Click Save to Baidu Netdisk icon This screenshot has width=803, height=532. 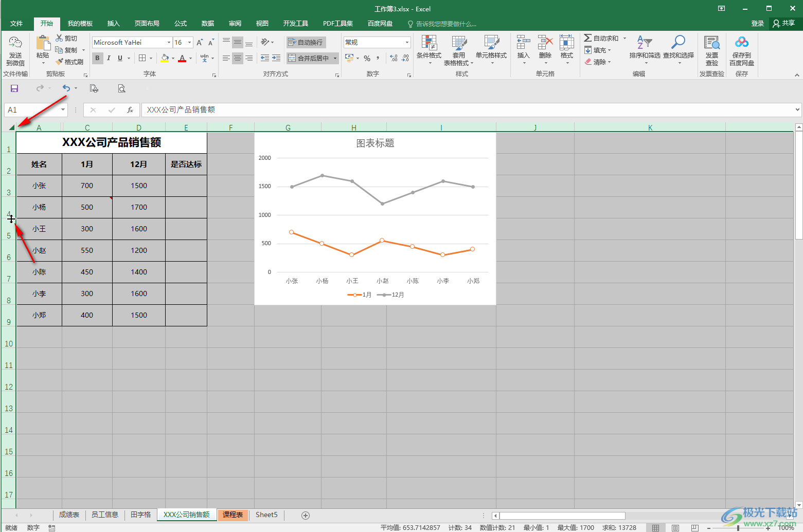(x=741, y=43)
